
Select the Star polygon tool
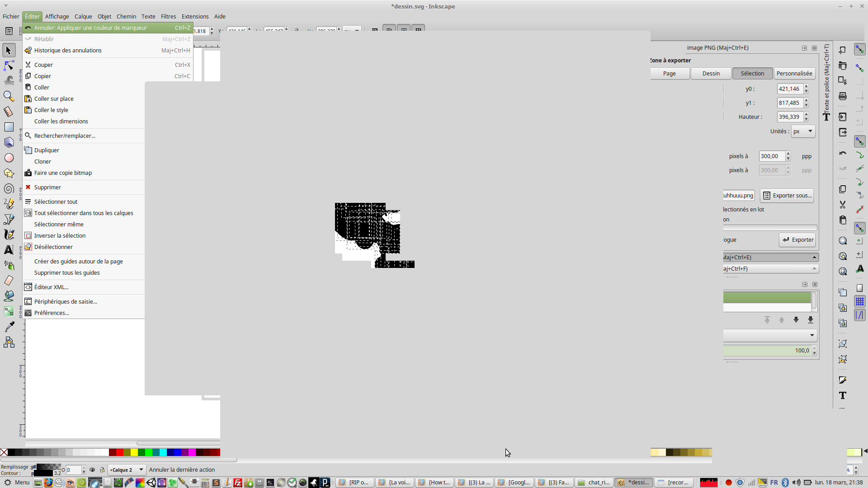click(9, 174)
